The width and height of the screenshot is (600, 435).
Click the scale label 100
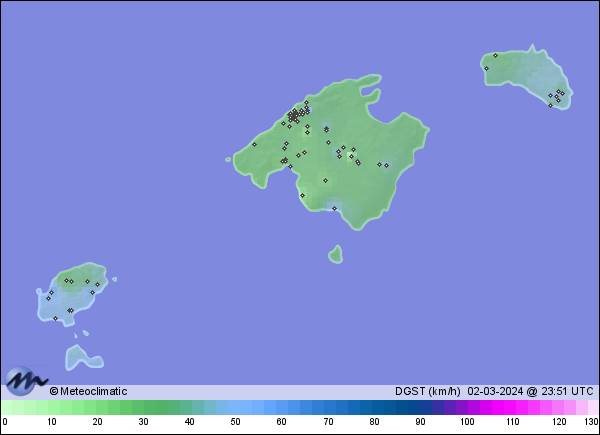[467, 422]
